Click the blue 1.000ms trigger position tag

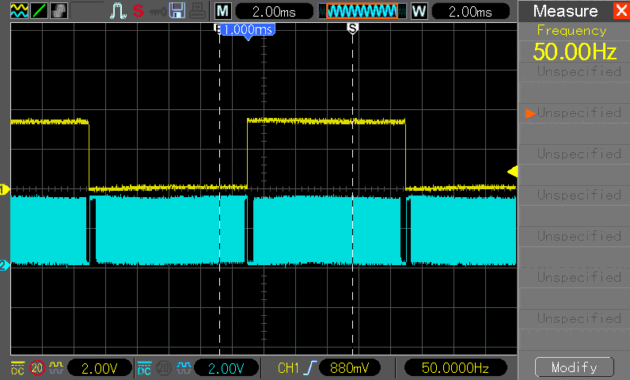(248, 31)
